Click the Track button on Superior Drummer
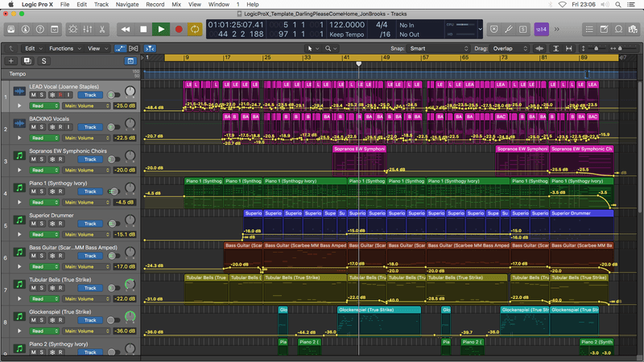The width and height of the screenshot is (644, 362). click(x=90, y=224)
